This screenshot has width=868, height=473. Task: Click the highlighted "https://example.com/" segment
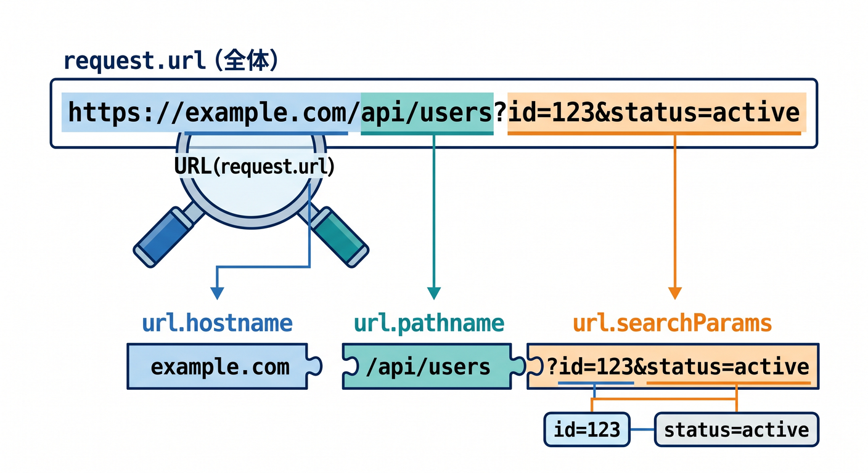click(211, 113)
